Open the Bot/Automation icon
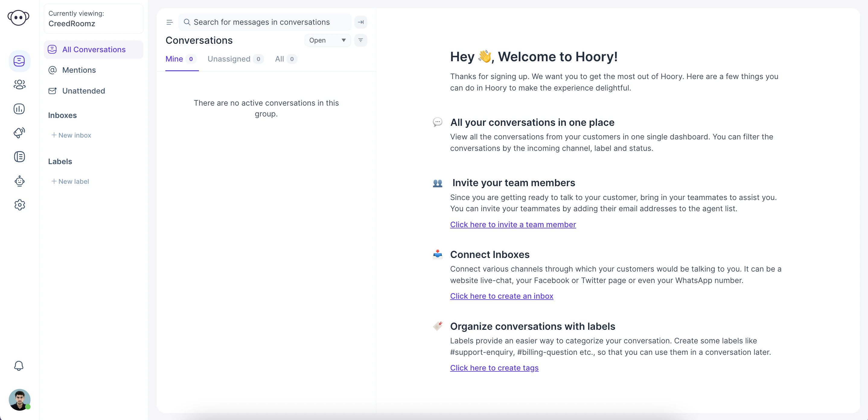The width and height of the screenshot is (868, 420). [19, 180]
